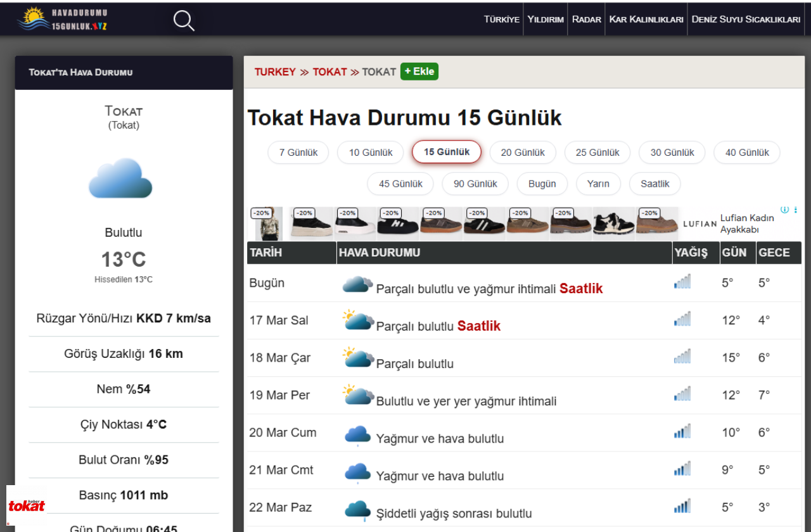
Task: Select the Yarın forecast pill
Action: 598,184
